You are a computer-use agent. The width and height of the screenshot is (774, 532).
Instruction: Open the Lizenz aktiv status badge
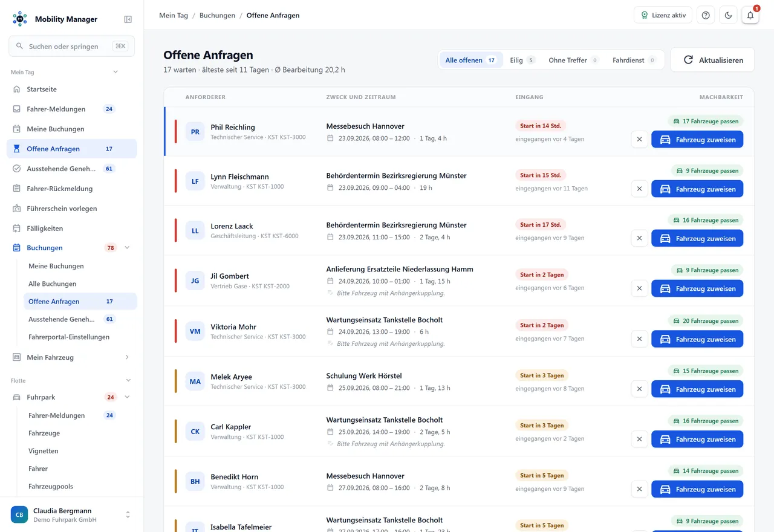(663, 15)
